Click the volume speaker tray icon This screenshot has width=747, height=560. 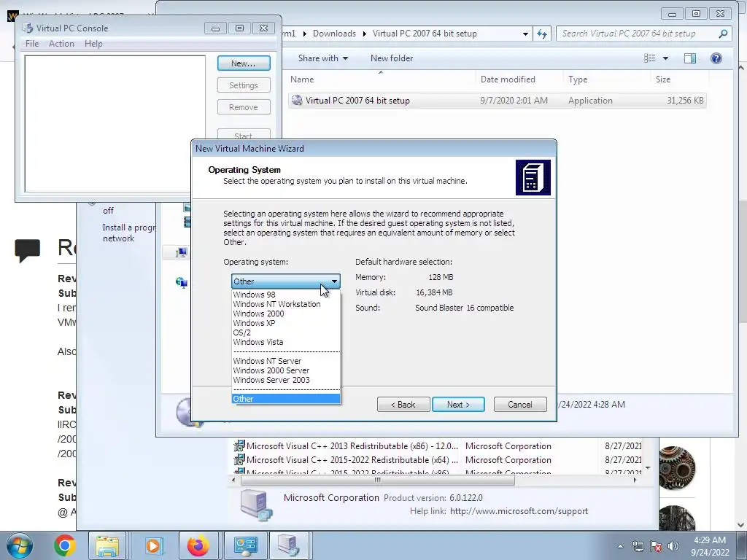[x=673, y=546]
